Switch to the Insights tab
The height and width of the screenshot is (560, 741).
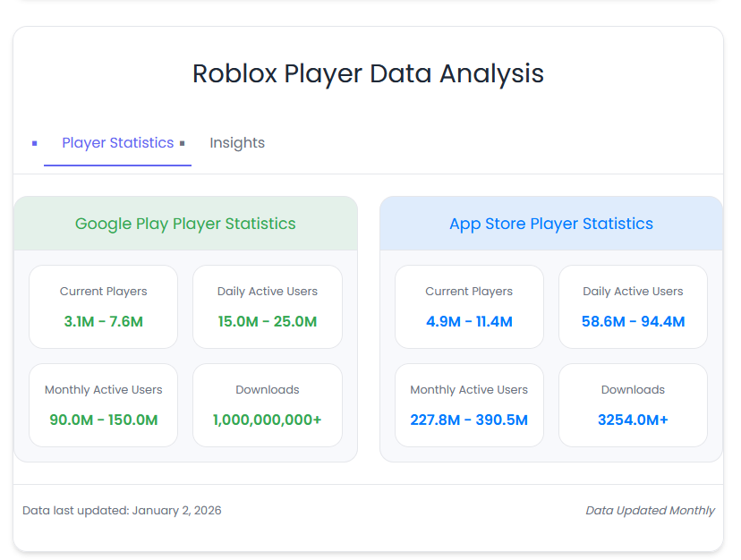(237, 143)
